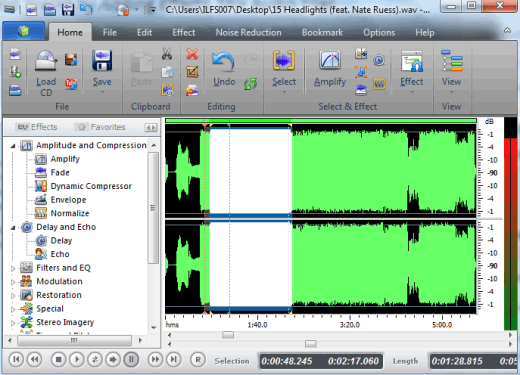The width and height of the screenshot is (520, 375).
Task: Select Fade effect in the tree
Action: (60, 173)
